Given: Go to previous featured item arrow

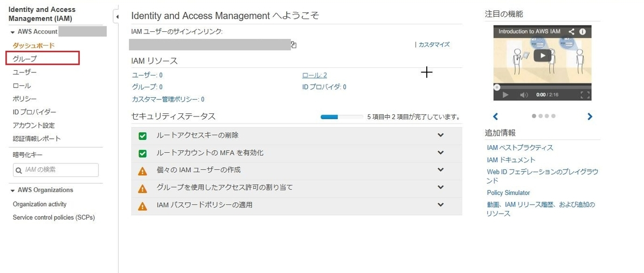Looking at the screenshot, I should pos(495,117).
